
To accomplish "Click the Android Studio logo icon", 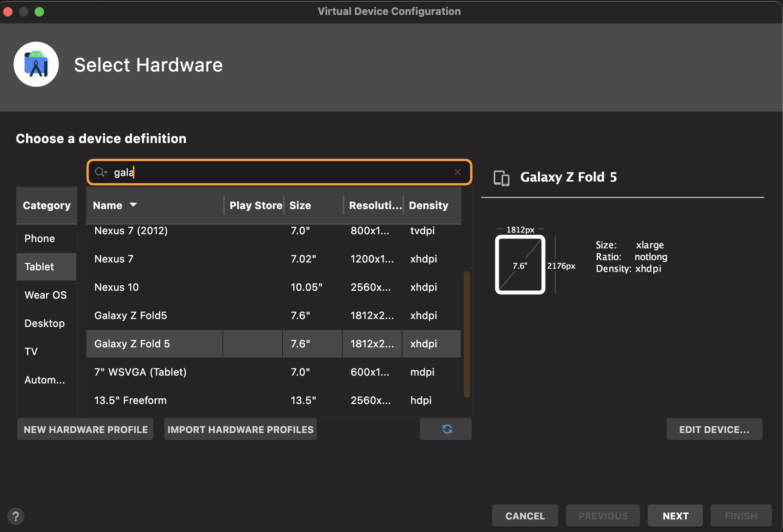I will (x=36, y=64).
